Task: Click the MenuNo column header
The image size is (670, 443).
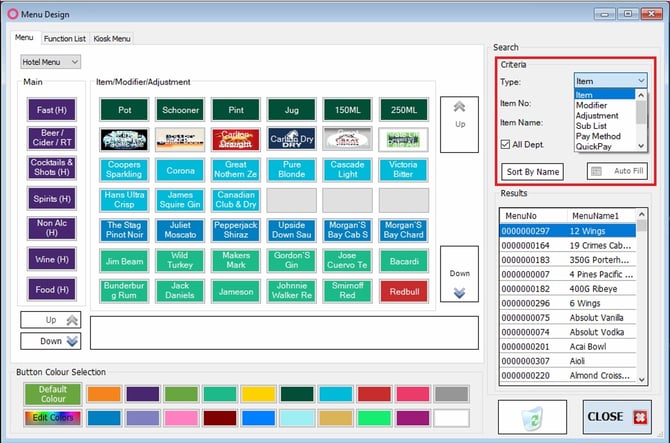Action: (x=533, y=216)
